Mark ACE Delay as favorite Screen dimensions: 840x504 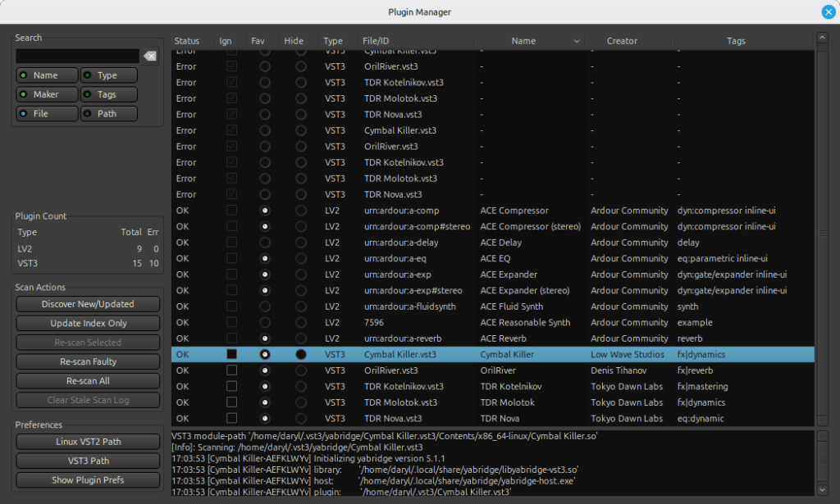coord(264,243)
